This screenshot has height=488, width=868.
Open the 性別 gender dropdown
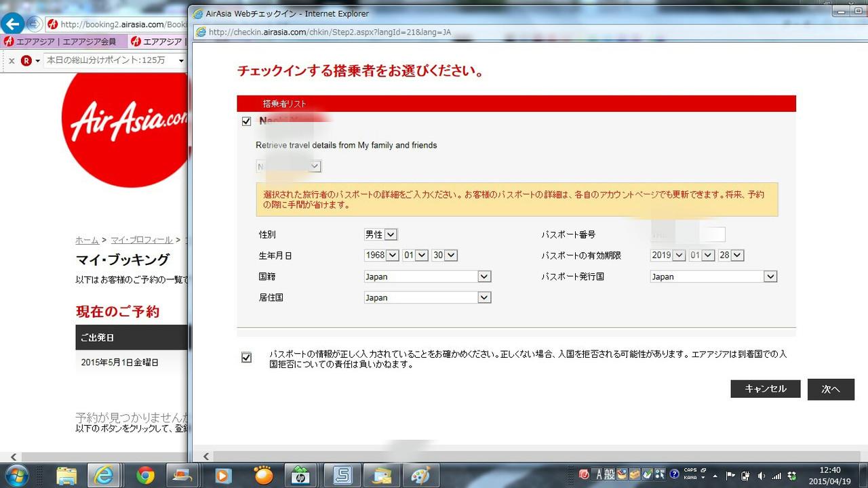point(380,235)
